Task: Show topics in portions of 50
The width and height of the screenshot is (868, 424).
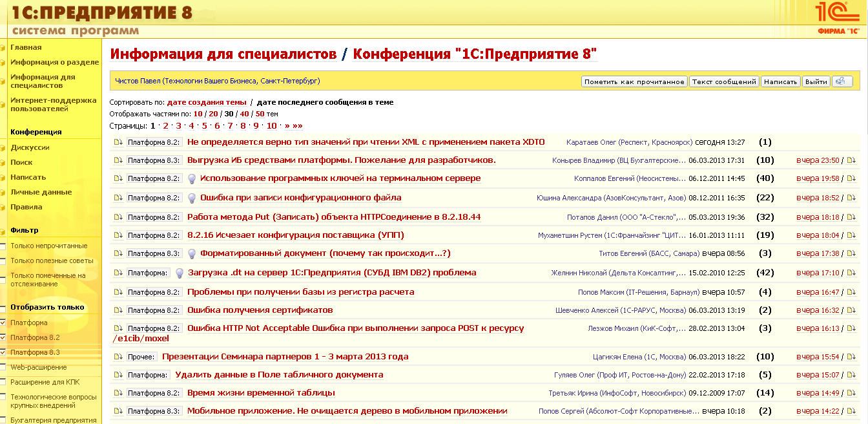Action: (260, 114)
